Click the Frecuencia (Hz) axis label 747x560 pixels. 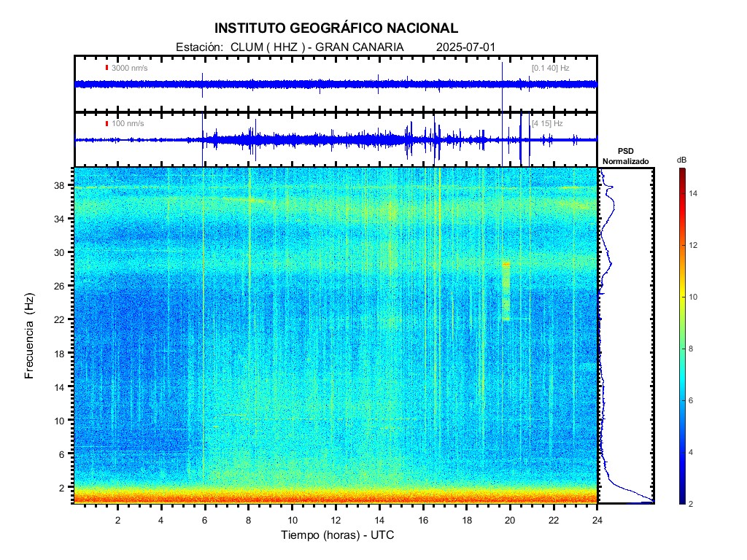pos(29,335)
